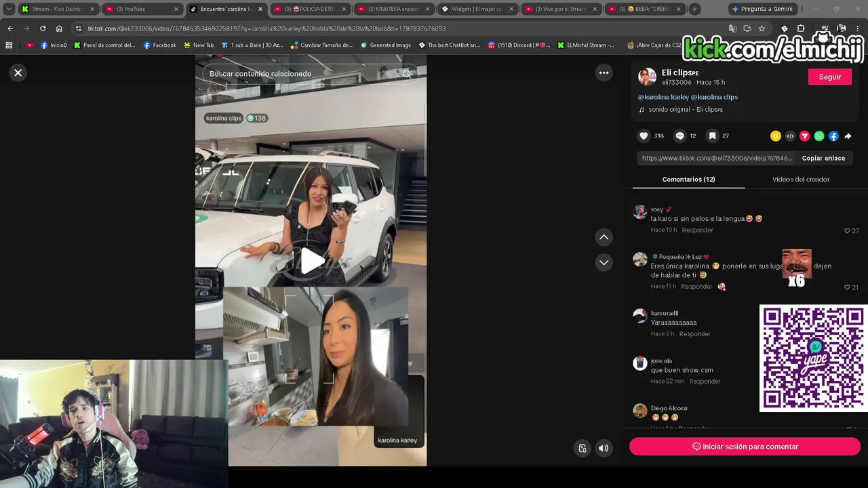This screenshot has width=868, height=488.
Task: Open the Generated Image bookmark
Action: (386, 45)
